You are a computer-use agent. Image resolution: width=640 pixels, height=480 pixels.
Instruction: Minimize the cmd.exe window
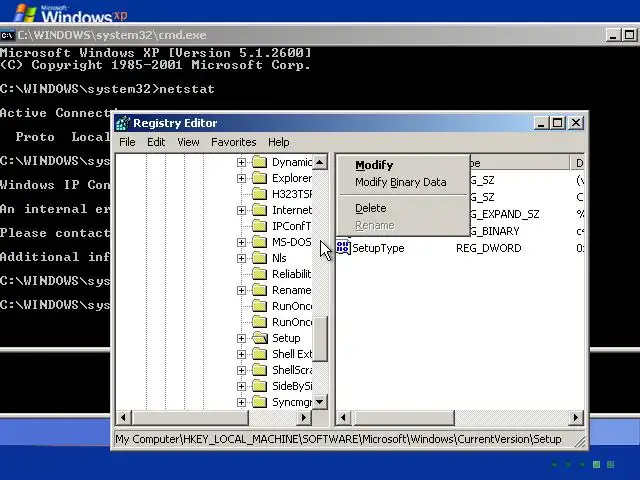pos(613,35)
